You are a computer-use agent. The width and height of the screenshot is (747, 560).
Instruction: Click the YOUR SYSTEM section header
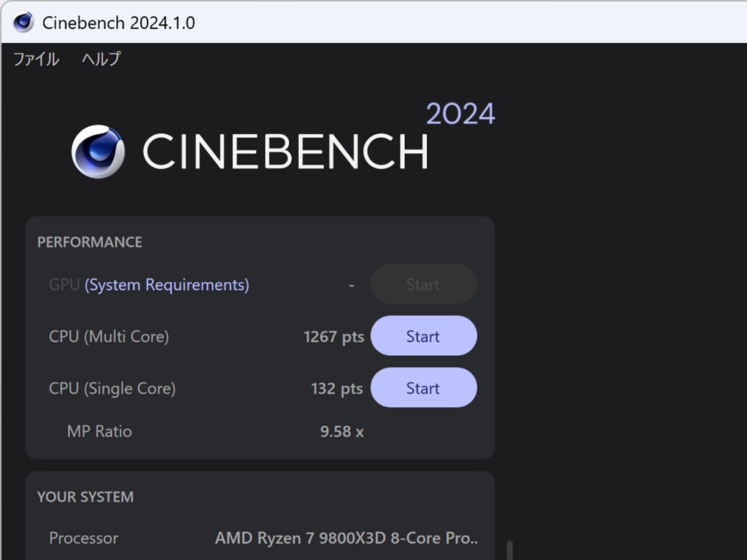(85, 497)
